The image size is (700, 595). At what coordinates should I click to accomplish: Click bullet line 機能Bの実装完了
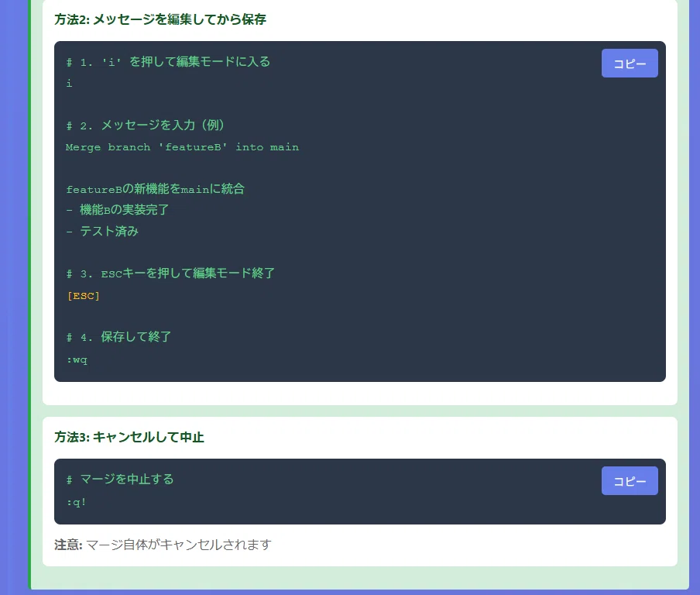118,209
